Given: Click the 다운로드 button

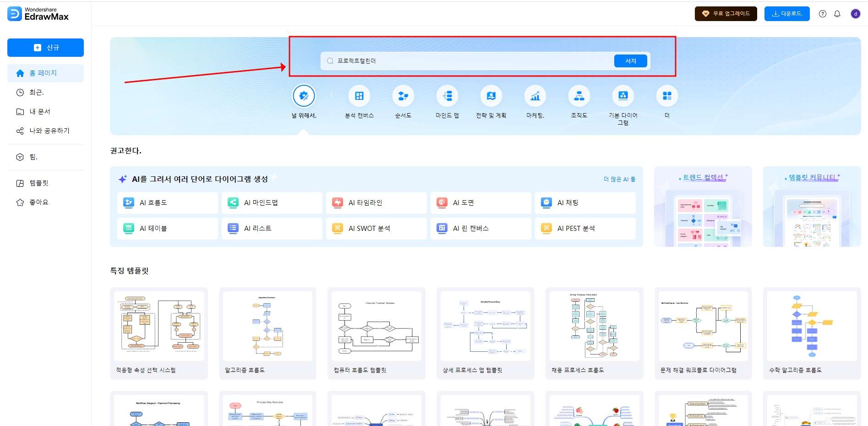Looking at the screenshot, I should pyautogui.click(x=787, y=14).
